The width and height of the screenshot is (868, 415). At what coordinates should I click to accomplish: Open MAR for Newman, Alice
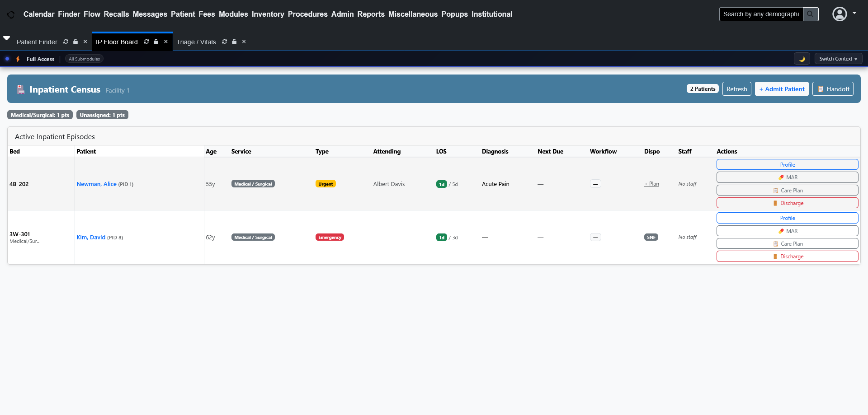click(x=787, y=177)
